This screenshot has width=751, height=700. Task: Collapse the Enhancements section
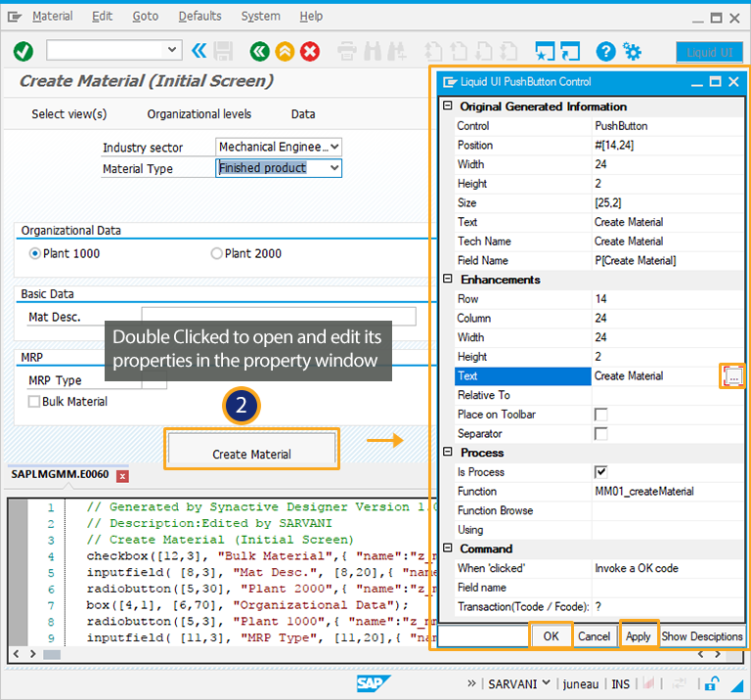447,279
